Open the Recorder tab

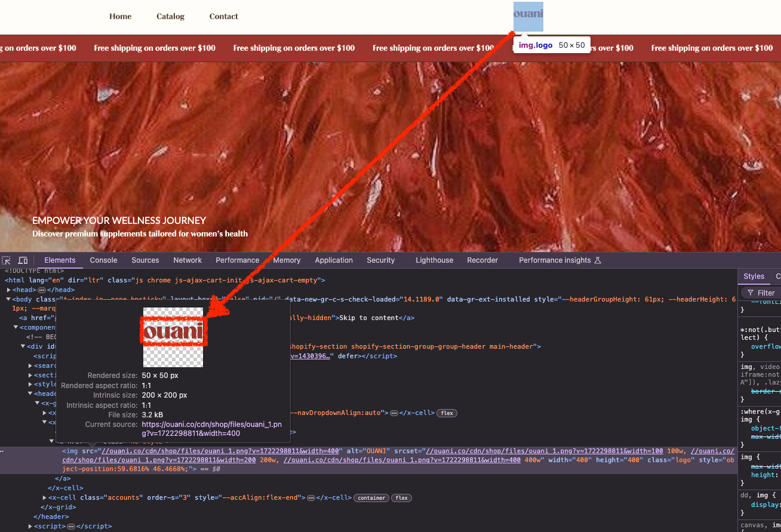click(482, 260)
